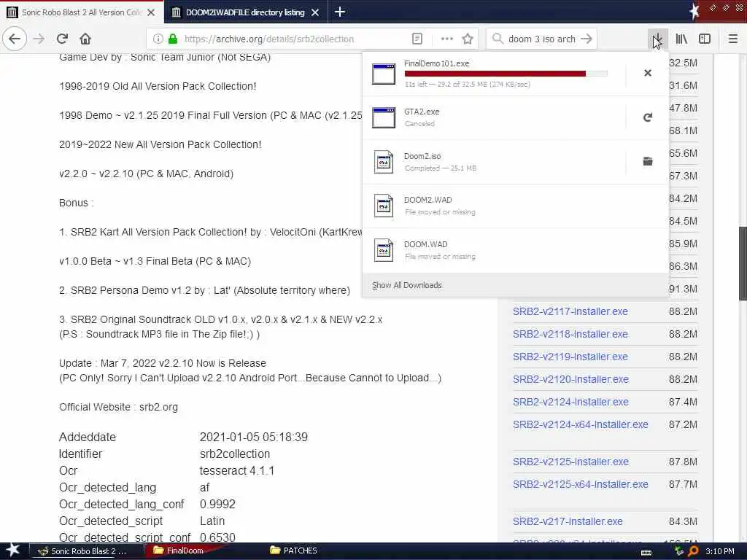This screenshot has width=747, height=560.
Task: Reload the current page
Action: [x=62, y=39]
